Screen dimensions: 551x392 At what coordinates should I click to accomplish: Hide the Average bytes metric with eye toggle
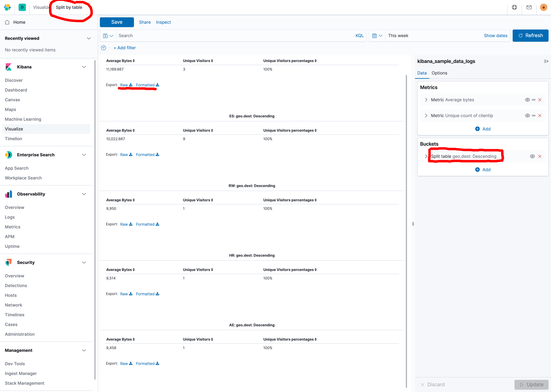527,100
